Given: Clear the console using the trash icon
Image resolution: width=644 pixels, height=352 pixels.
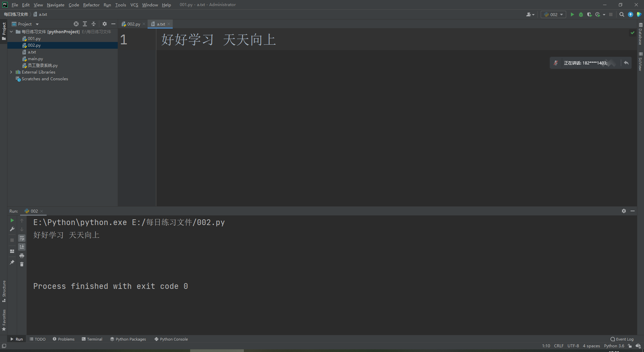Looking at the screenshot, I should [22, 264].
